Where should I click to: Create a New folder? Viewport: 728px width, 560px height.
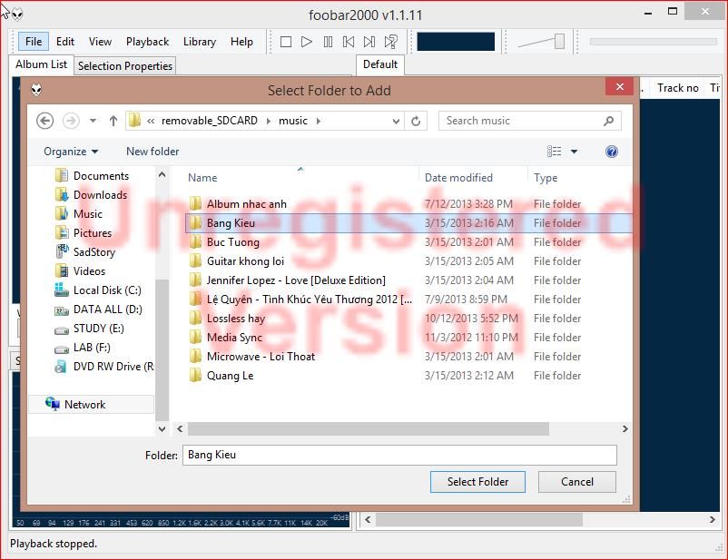(152, 152)
